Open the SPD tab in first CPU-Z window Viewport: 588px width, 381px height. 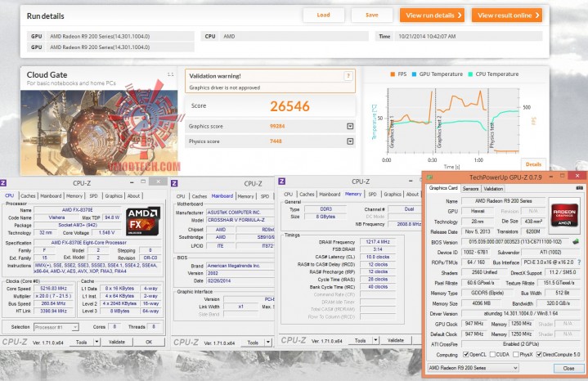point(93,195)
